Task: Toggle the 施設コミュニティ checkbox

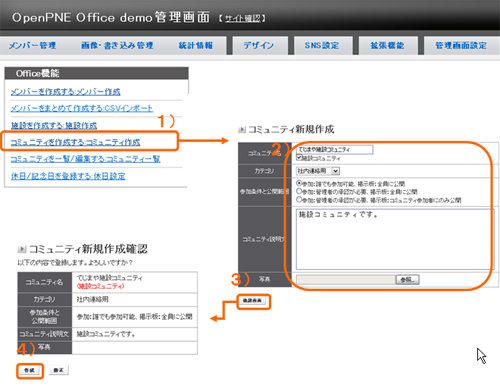Action: [299, 157]
